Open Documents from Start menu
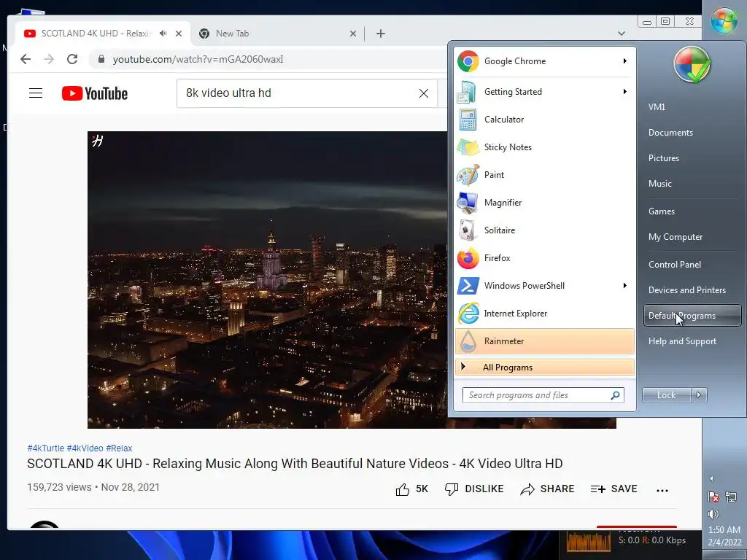The height and width of the screenshot is (560, 747). tap(670, 133)
